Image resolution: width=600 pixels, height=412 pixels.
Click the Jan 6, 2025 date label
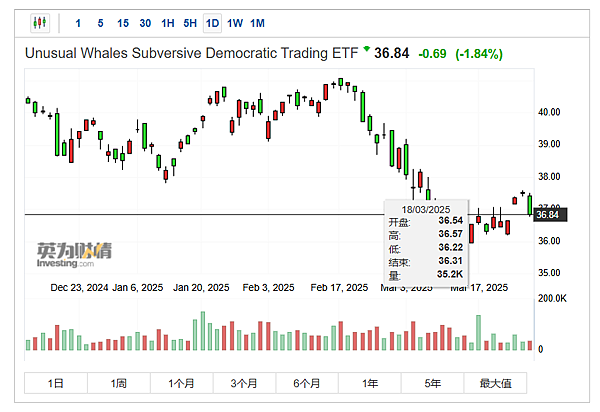click(138, 288)
